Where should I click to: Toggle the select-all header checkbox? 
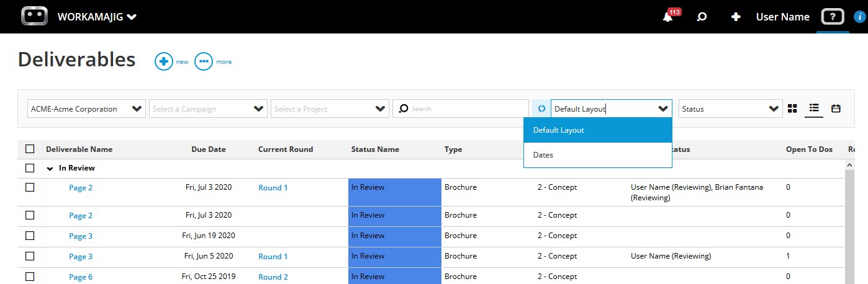30,149
